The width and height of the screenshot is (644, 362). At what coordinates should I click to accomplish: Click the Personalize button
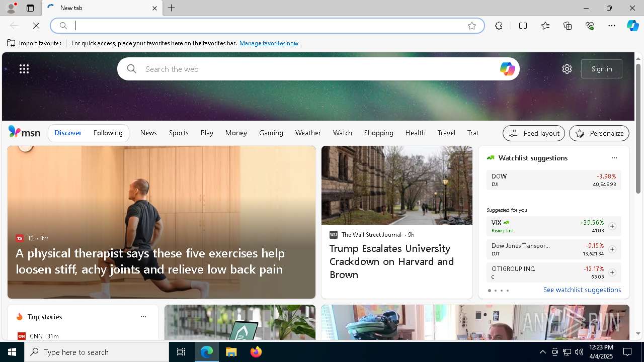click(x=599, y=133)
